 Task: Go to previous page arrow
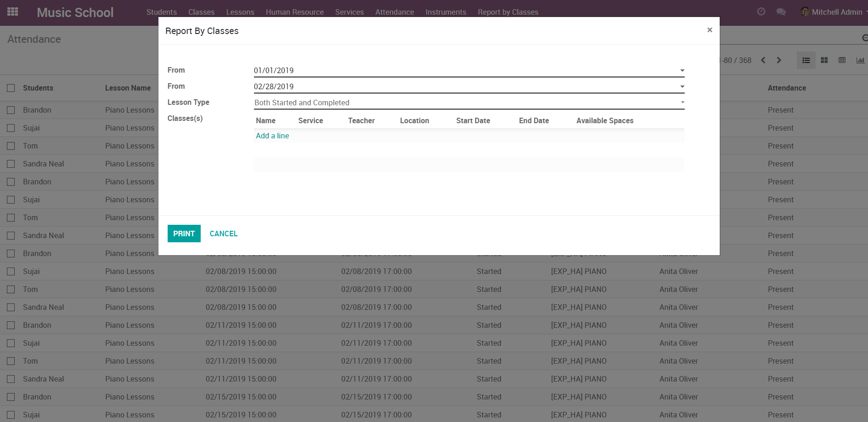click(x=763, y=60)
